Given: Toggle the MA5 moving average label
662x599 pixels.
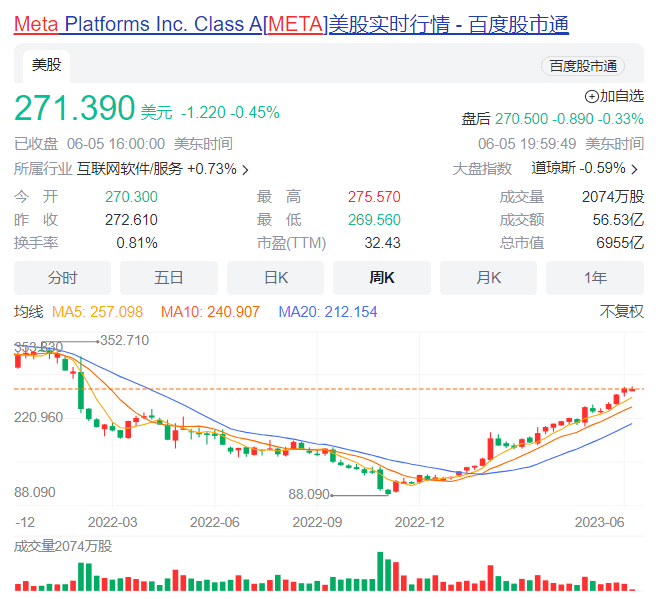Looking at the screenshot, I should click(95, 312).
